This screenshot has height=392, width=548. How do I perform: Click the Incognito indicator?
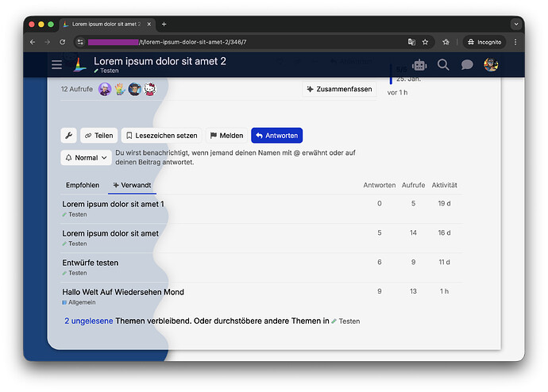pos(484,42)
